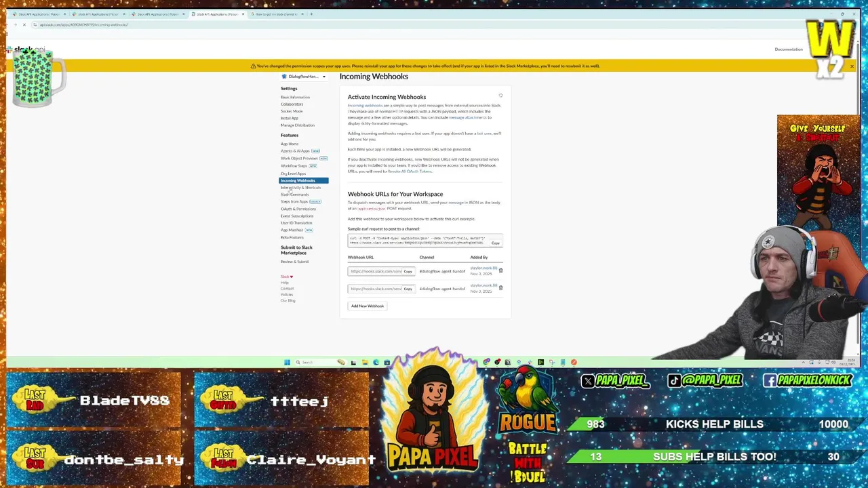
Task: Open Event Subscriptions page
Action: click(297, 216)
